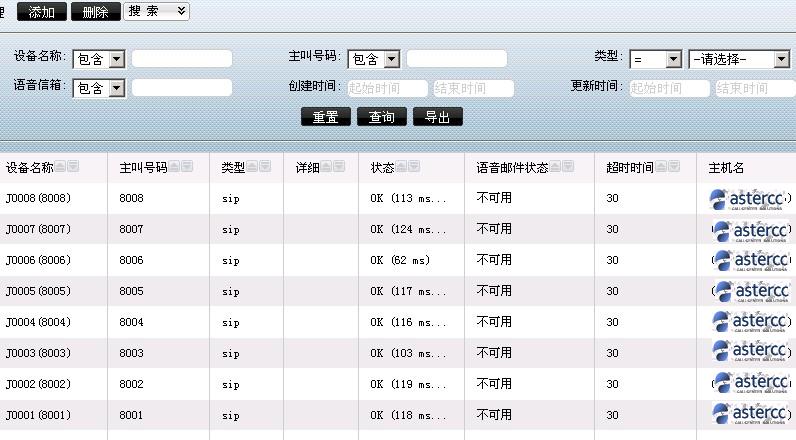
Task: Open the 设备名称 match condition dropdown
Action: pos(99,59)
